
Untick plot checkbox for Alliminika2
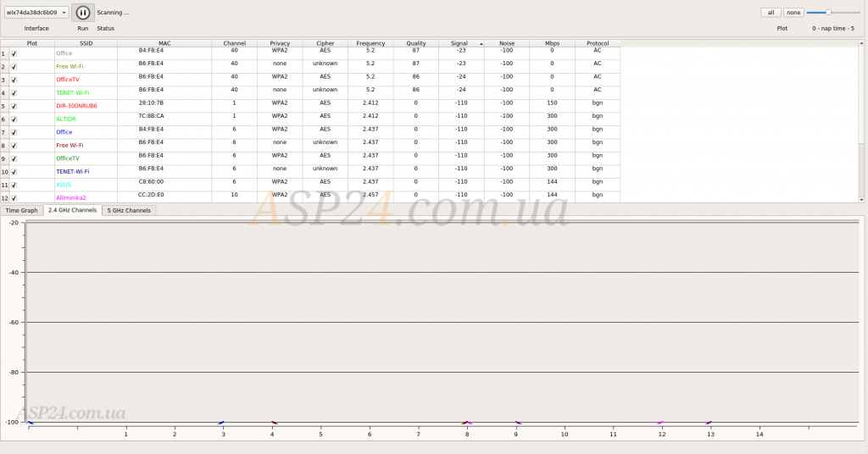point(14,197)
